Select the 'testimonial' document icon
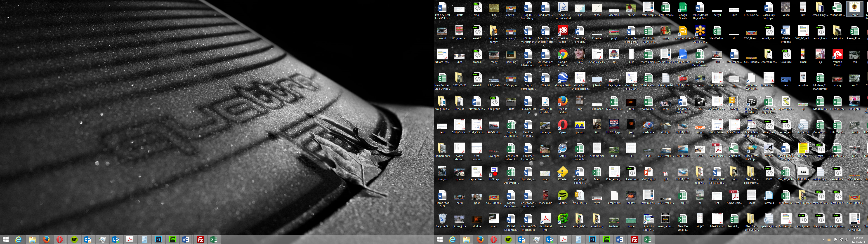The image size is (868, 244). (597, 150)
